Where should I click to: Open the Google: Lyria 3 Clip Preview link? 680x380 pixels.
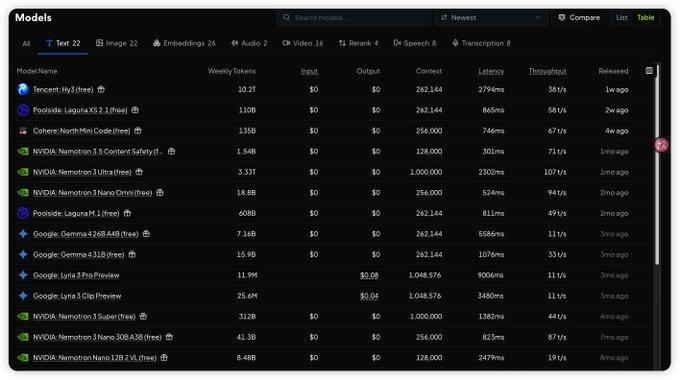(77, 296)
